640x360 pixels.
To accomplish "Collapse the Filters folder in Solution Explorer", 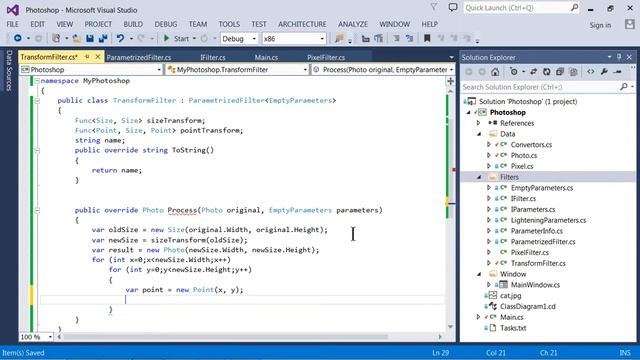I will click(x=479, y=177).
